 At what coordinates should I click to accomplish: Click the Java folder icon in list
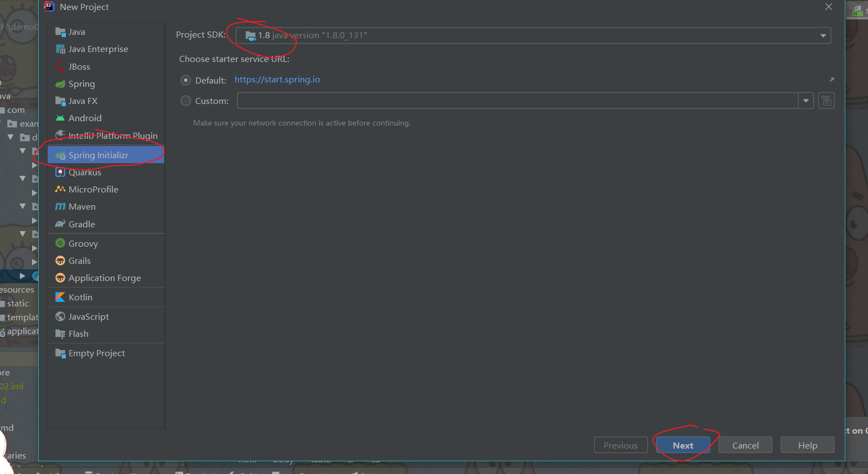[60, 32]
